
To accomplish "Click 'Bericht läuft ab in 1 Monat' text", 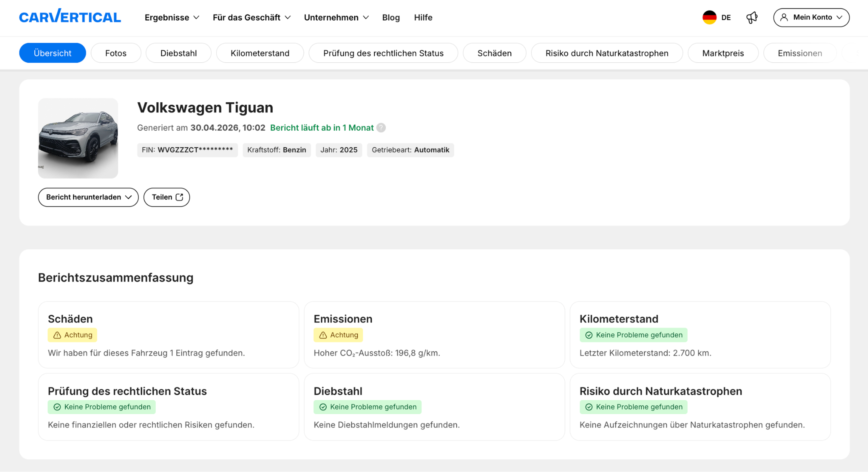I will click(x=322, y=128).
